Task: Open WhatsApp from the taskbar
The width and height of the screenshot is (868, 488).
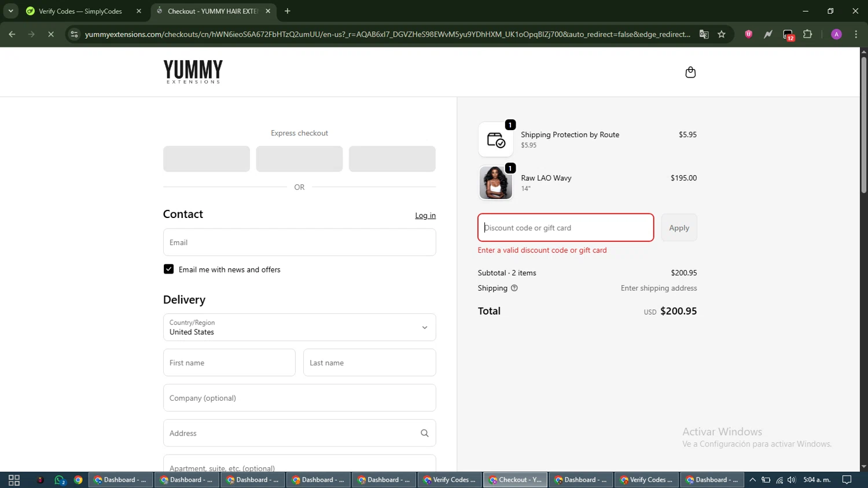Action: [60, 480]
